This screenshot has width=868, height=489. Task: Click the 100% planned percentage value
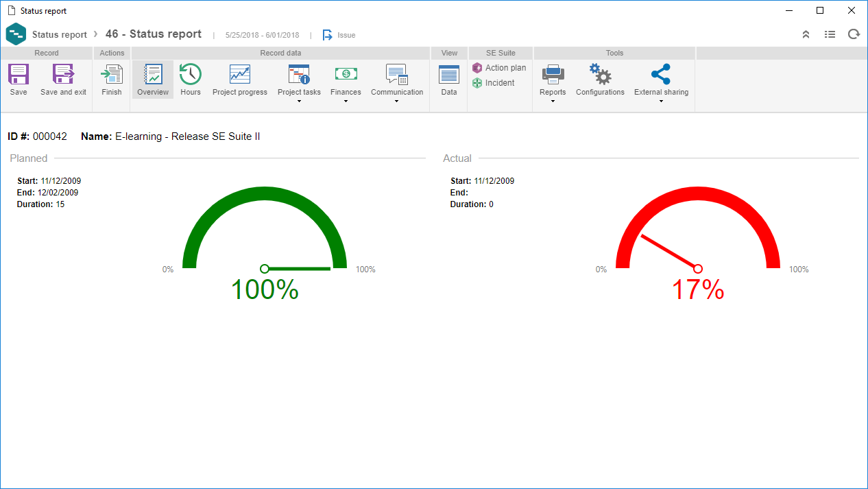(265, 289)
